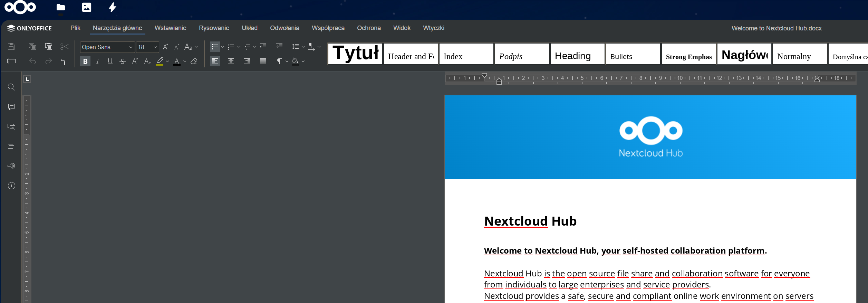Toggle subscript formatting
This screenshot has width=868, height=303.
[x=147, y=61]
